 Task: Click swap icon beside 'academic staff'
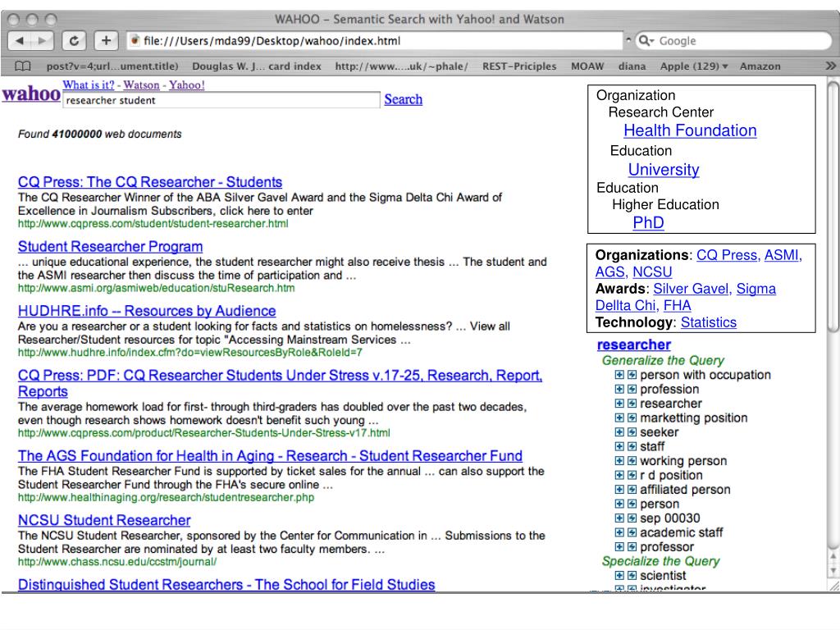(x=632, y=532)
